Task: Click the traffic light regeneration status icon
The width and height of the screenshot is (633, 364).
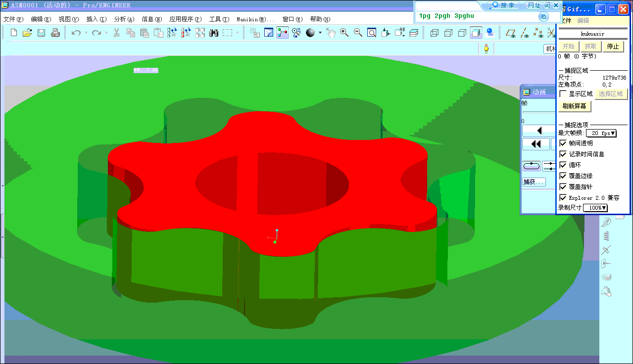Action: (x=487, y=48)
